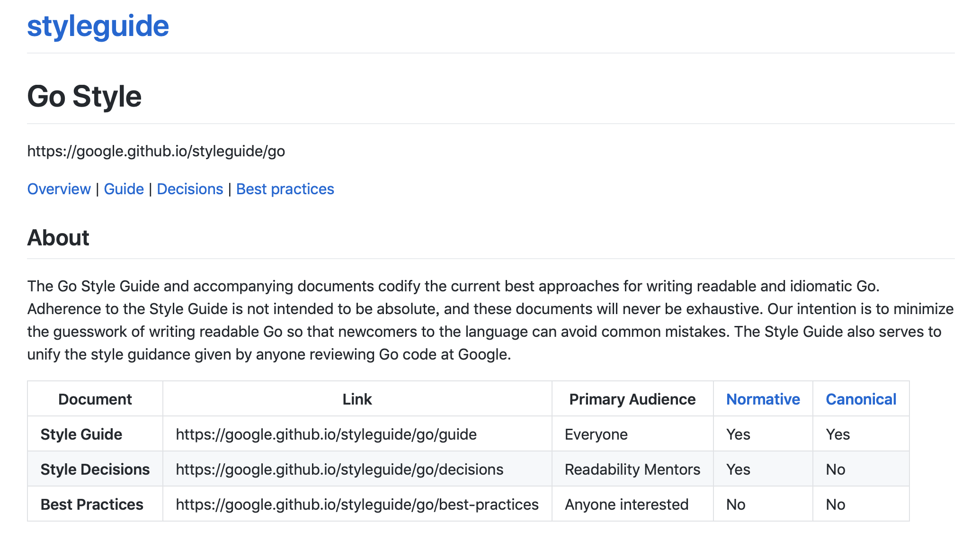Click the Go Style heading
The image size is (980, 541).
coord(84,97)
